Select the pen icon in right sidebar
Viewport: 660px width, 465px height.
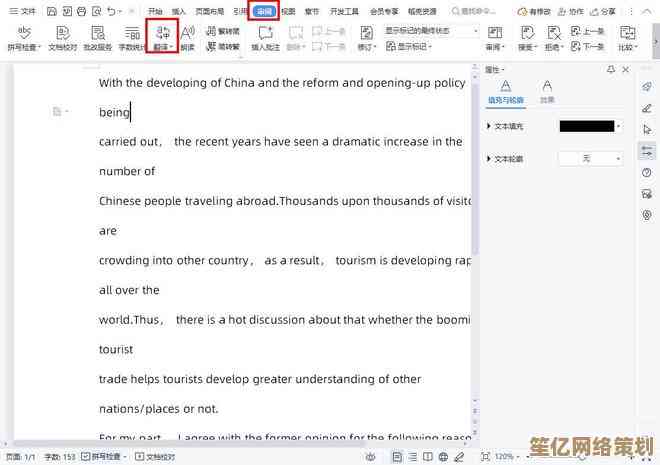coord(647,108)
